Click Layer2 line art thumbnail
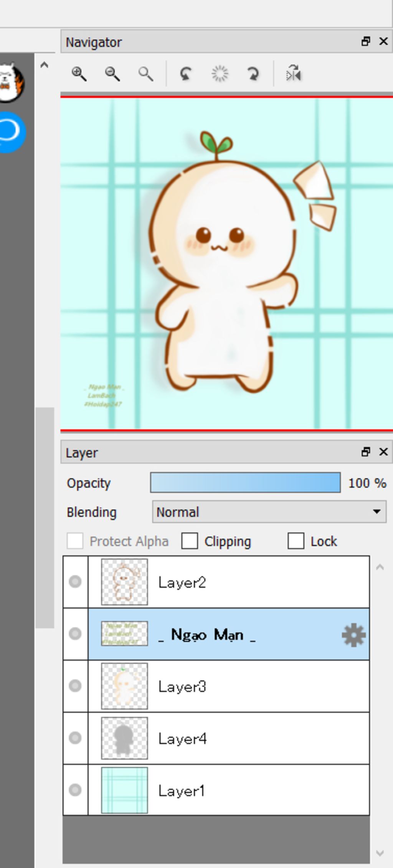Screen dimensions: 393x868 (124, 582)
